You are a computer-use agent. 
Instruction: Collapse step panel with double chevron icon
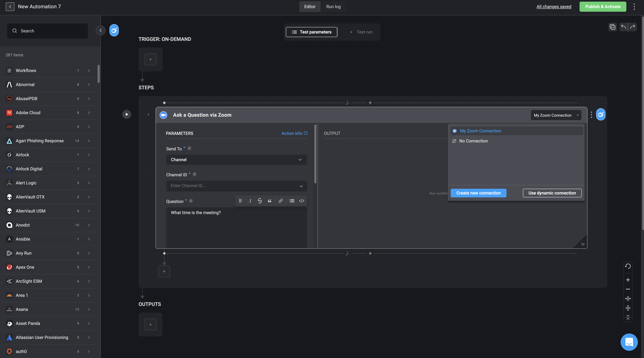pos(583,244)
